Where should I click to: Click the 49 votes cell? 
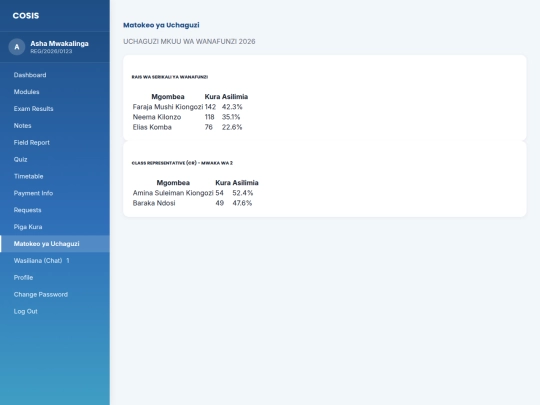(x=219, y=203)
